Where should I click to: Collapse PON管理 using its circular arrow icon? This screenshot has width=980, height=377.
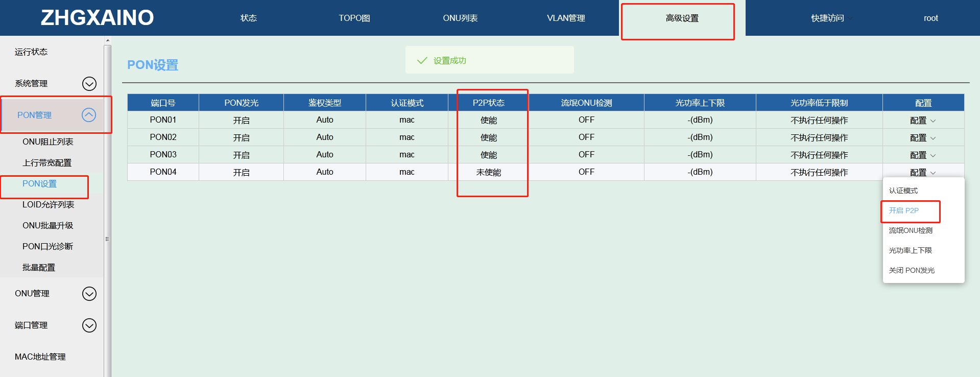(89, 115)
